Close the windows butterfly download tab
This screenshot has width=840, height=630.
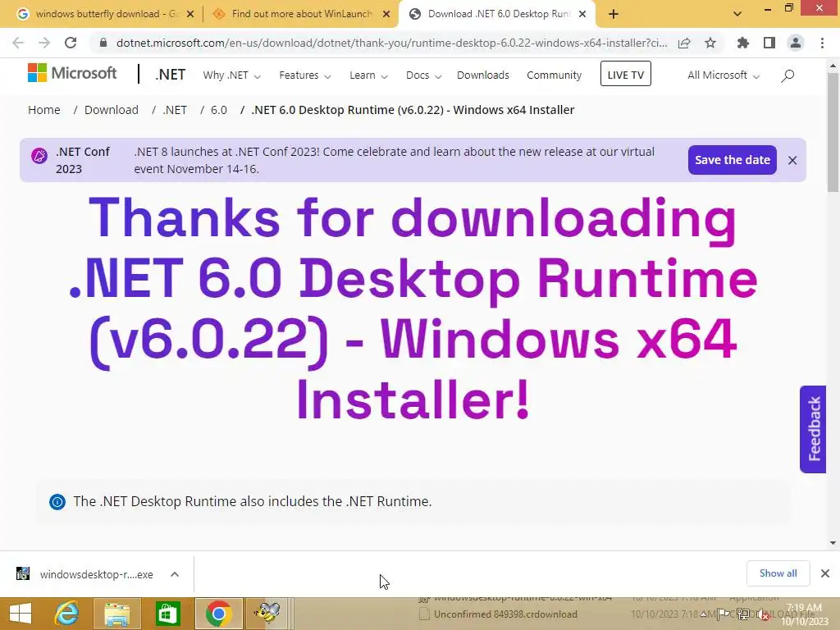[x=190, y=15]
